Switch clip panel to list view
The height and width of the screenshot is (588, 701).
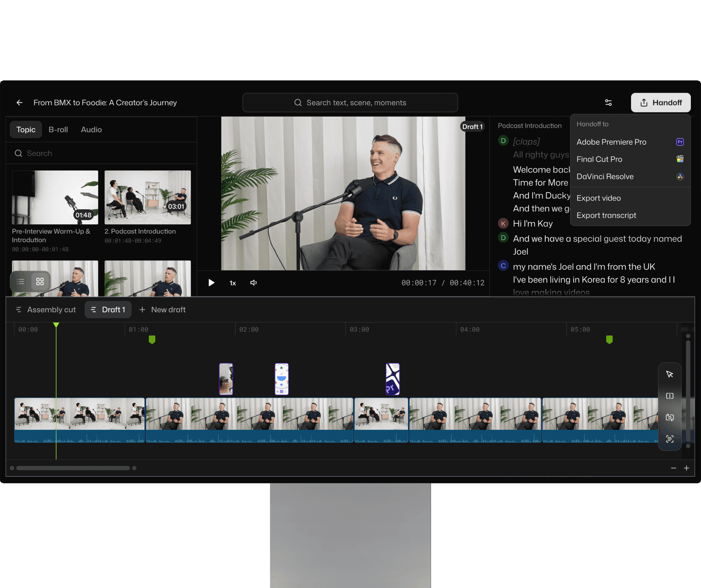tap(21, 281)
